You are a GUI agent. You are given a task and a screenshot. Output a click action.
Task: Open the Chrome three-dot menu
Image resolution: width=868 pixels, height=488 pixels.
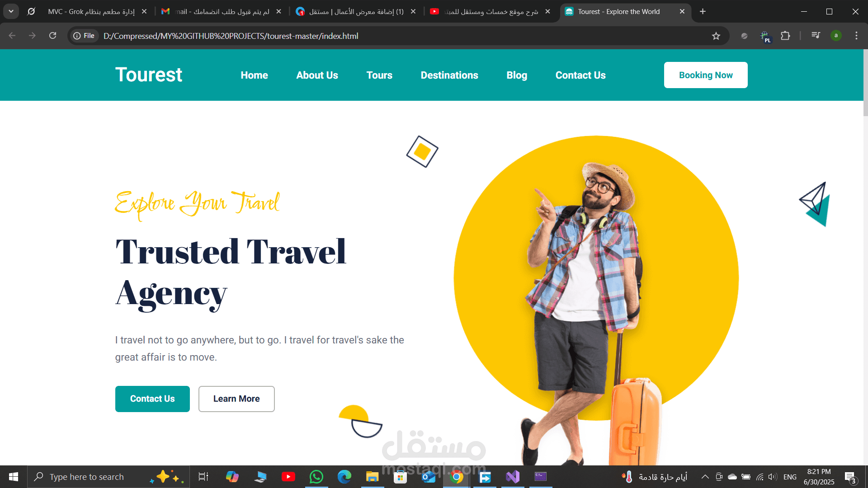[856, 36]
